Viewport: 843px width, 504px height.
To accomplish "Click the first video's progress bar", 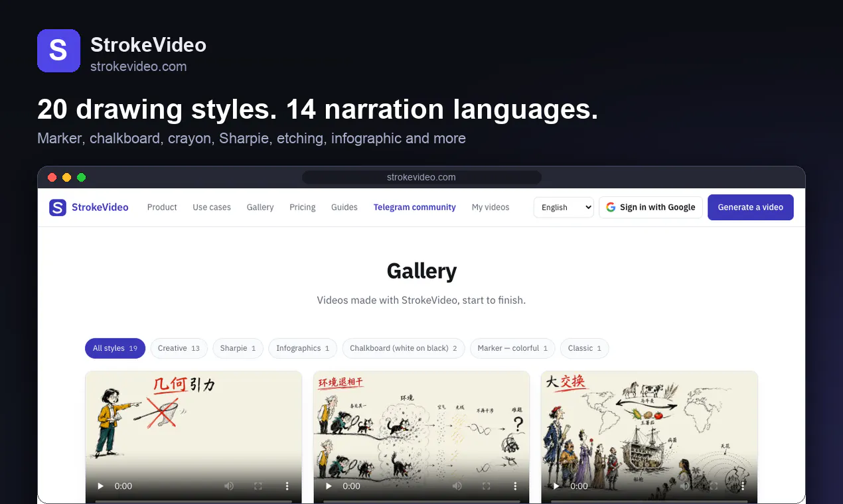I will pyautogui.click(x=193, y=501).
